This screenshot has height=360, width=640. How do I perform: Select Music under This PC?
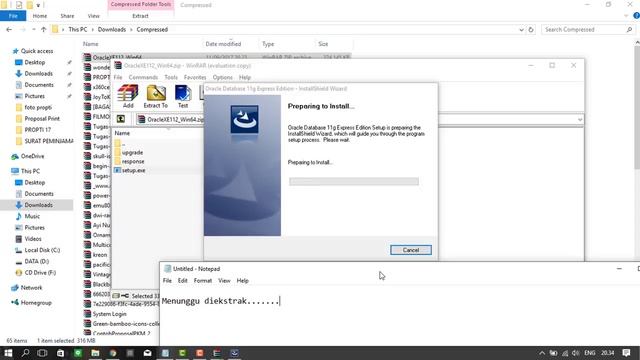[x=32, y=216]
